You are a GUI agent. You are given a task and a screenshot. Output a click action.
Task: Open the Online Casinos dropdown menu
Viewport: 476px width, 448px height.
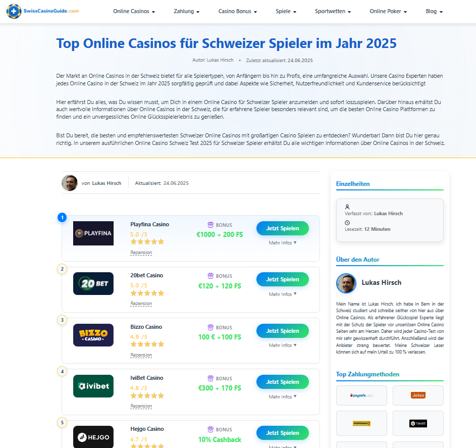coord(134,11)
